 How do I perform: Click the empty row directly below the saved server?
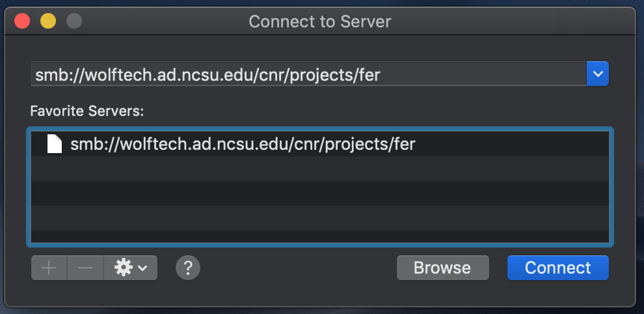pos(320,169)
